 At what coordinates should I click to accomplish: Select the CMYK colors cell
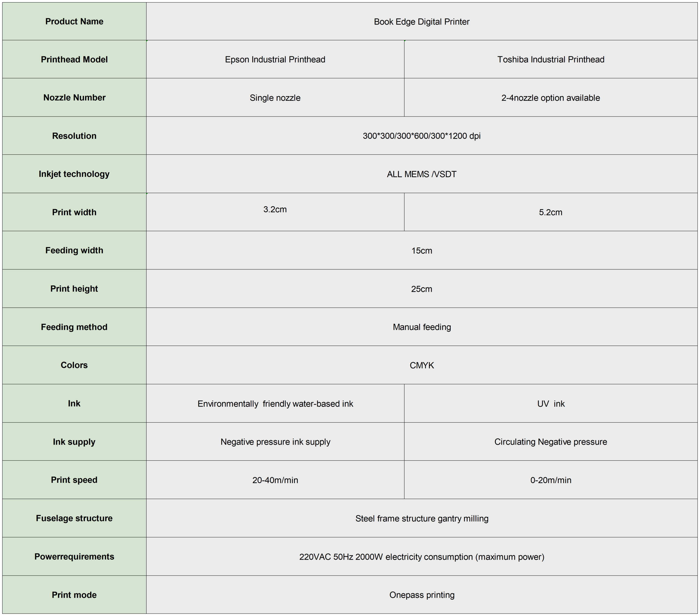[x=421, y=365]
